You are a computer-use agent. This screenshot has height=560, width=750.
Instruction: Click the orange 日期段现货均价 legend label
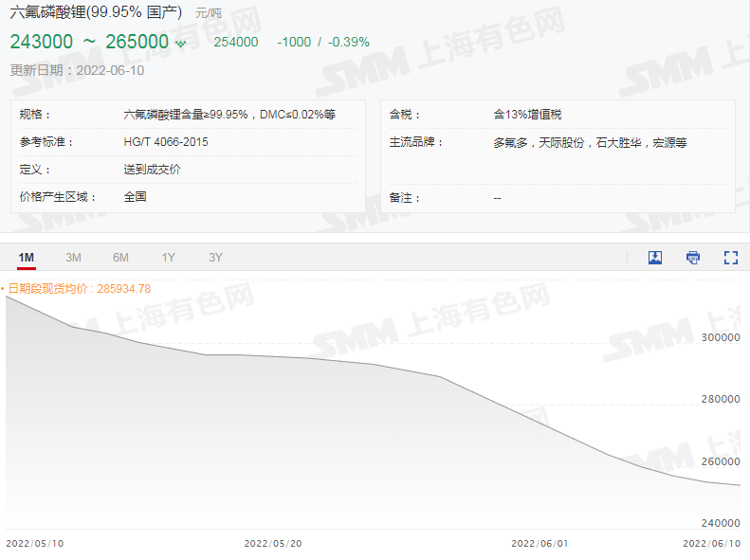(x=78, y=289)
